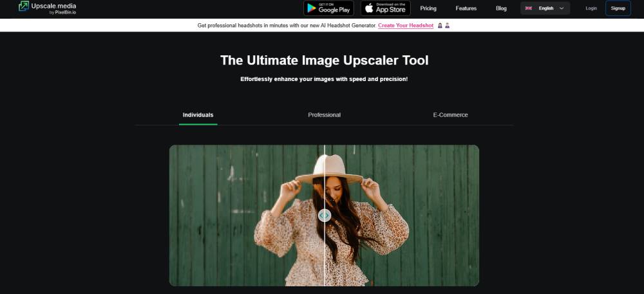Click the language dropdown chevron arrow

[562, 8]
